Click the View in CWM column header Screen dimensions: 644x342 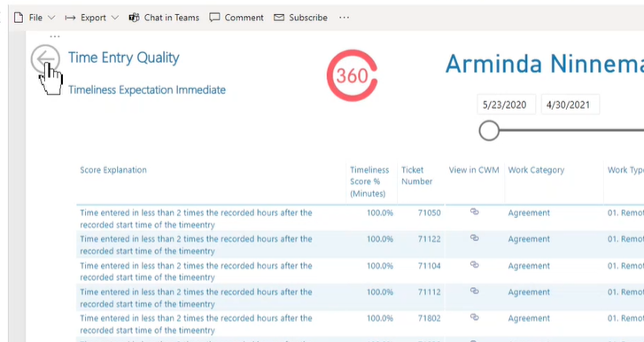point(474,170)
